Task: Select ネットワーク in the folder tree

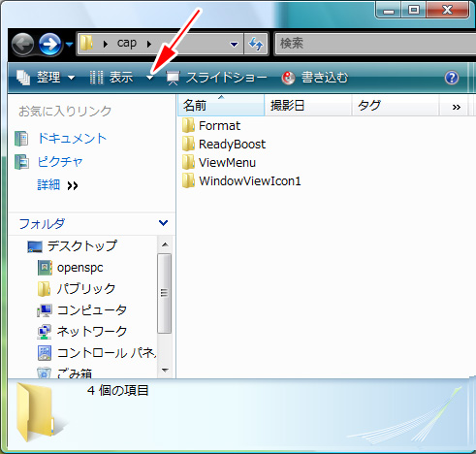Action: tap(92, 332)
